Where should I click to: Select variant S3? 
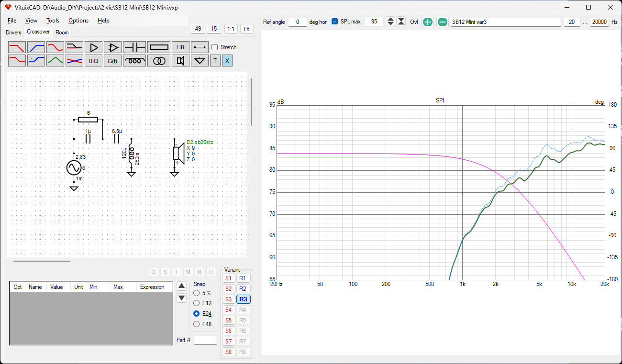click(228, 299)
